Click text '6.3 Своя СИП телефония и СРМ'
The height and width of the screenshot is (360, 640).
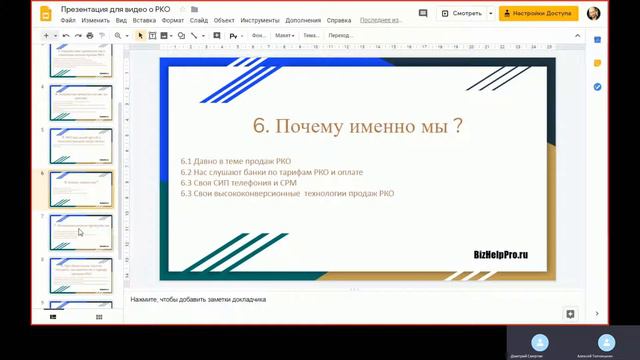click(x=239, y=183)
